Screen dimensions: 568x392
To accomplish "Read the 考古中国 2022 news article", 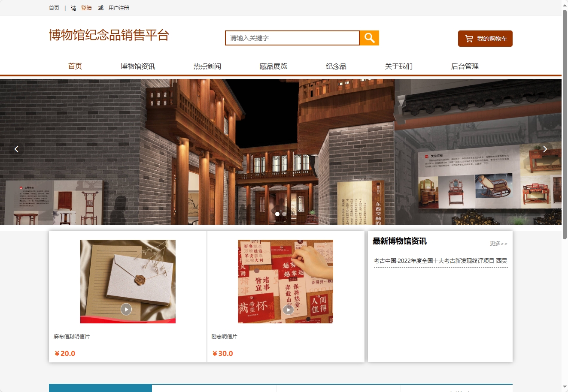I will click(x=439, y=260).
